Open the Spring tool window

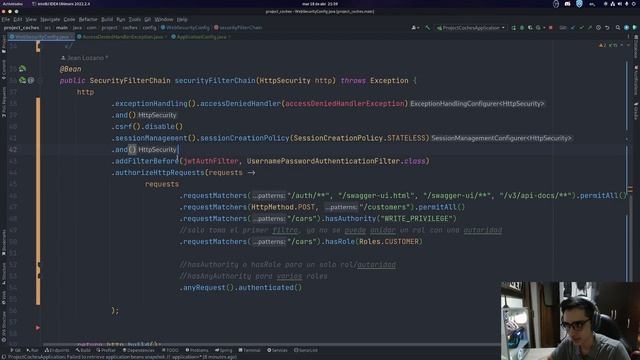[x=223, y=350]
